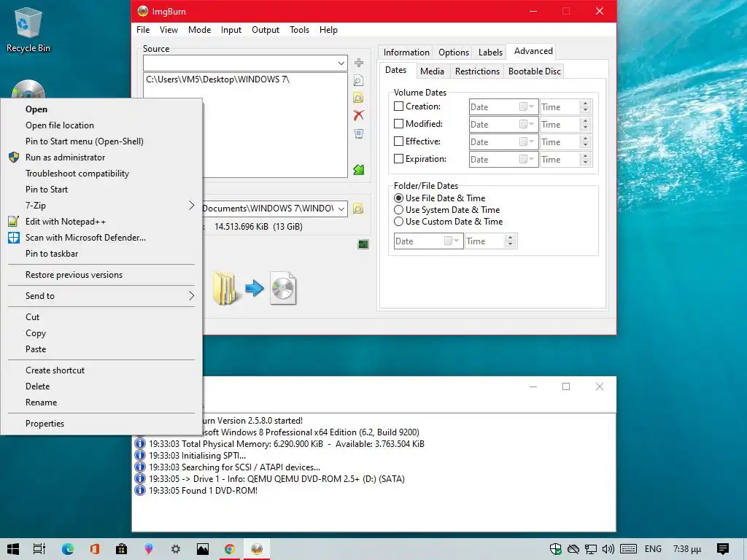Click the clear-list recycle icon in Source
This screenshot has height=560, width=747.
[x=359, y=134]
